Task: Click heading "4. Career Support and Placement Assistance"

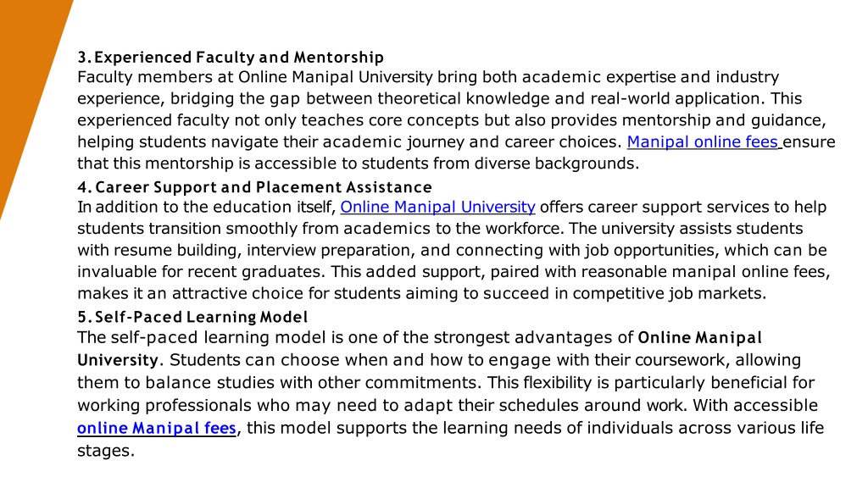Action: tap(254, 187)
